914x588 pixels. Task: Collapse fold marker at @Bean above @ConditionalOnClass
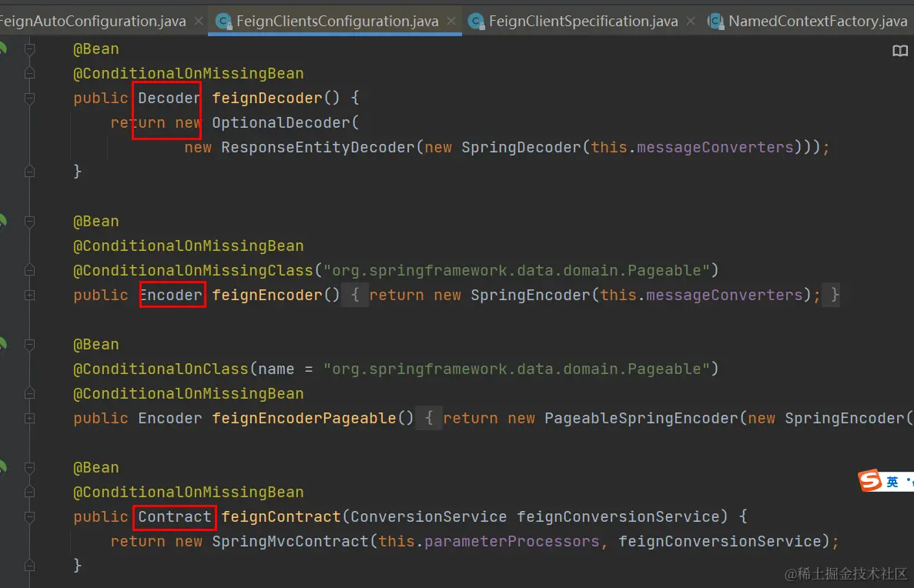coord(30,344)
